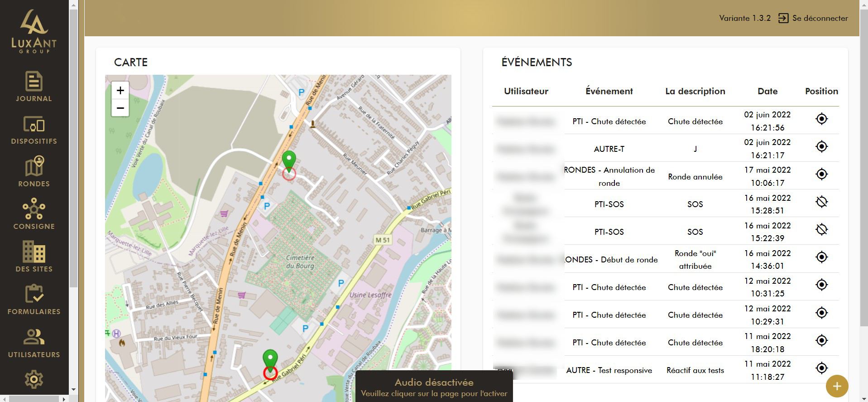The height and width of the screenshot is (402, 868).
Task: Go to the Rondes map section
Action: [34, 172]
